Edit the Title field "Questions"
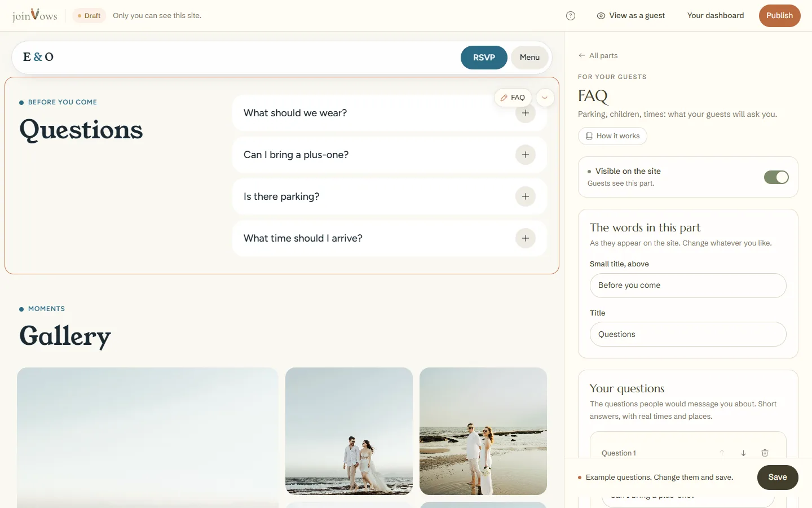This screenshot has width=812, height=508. click(688, 334)
